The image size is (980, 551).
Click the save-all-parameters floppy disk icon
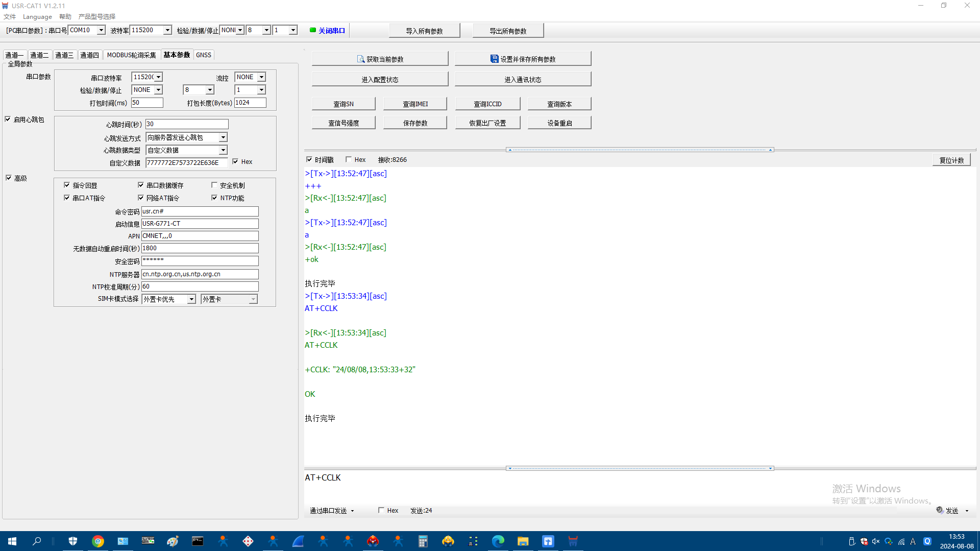pyautogui.click(x=494, y=59)
